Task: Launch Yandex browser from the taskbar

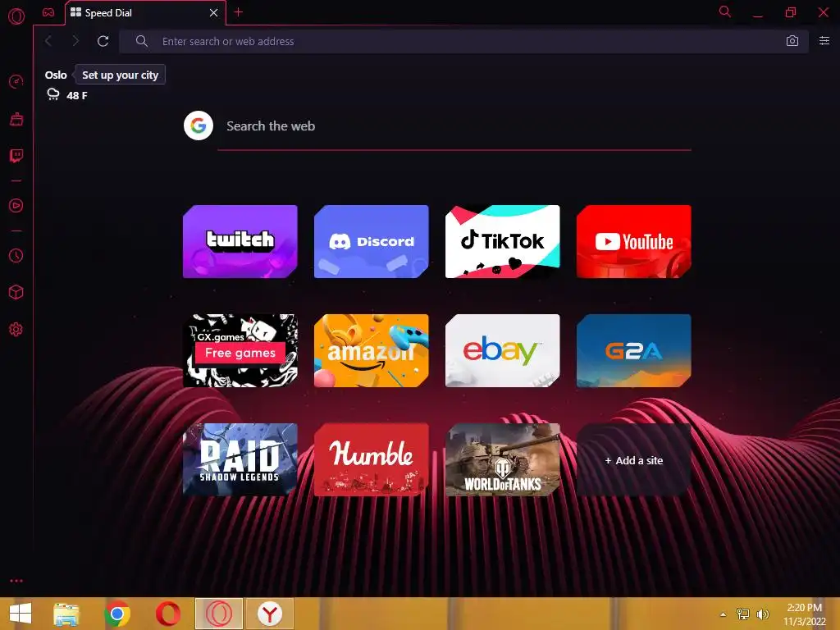Action: coord(269,614)
